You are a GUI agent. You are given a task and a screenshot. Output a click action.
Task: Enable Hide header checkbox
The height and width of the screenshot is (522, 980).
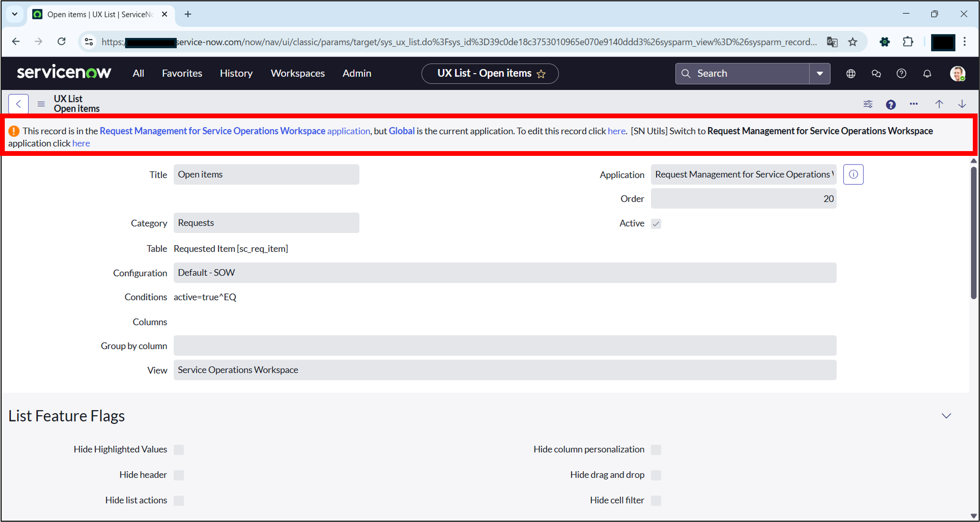[178, 475]
